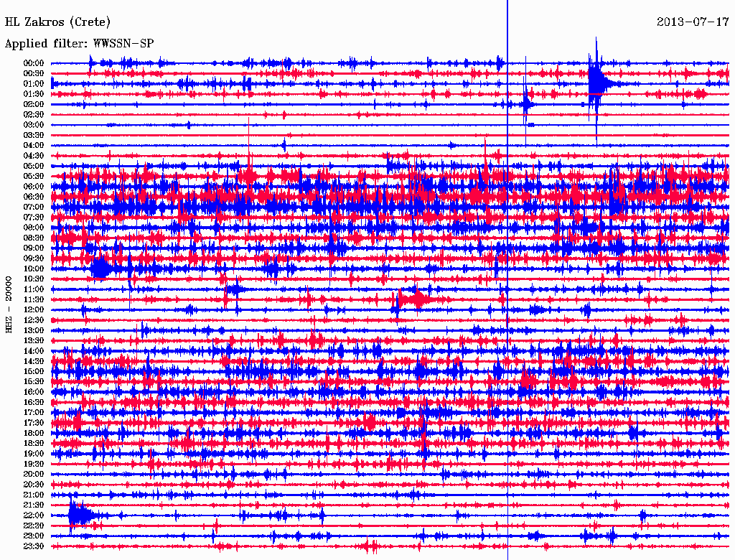Image resolution: width=735 pixels, height=560 pixels.
Task: Click the 23:30 time label
Action: pos(34,546)
